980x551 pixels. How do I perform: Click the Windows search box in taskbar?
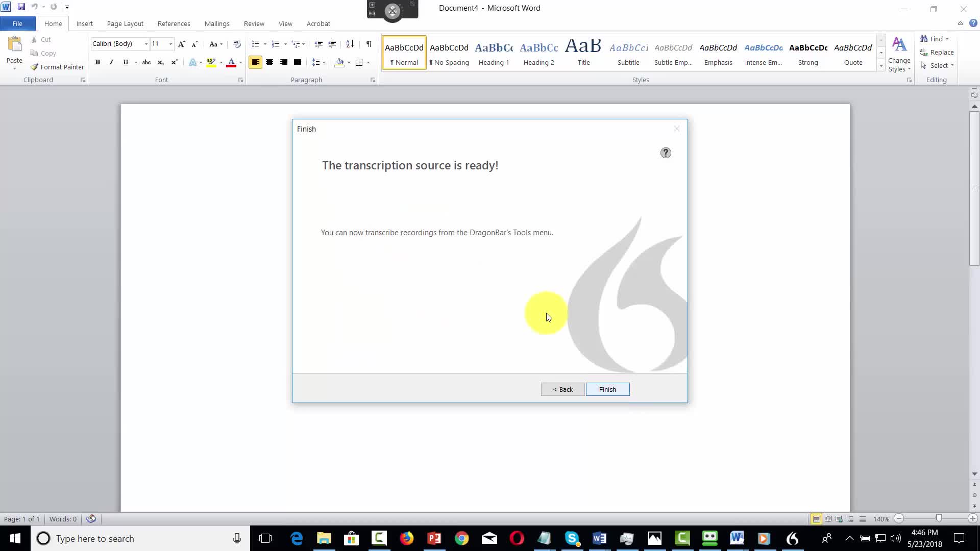click(x=140, y=538)
